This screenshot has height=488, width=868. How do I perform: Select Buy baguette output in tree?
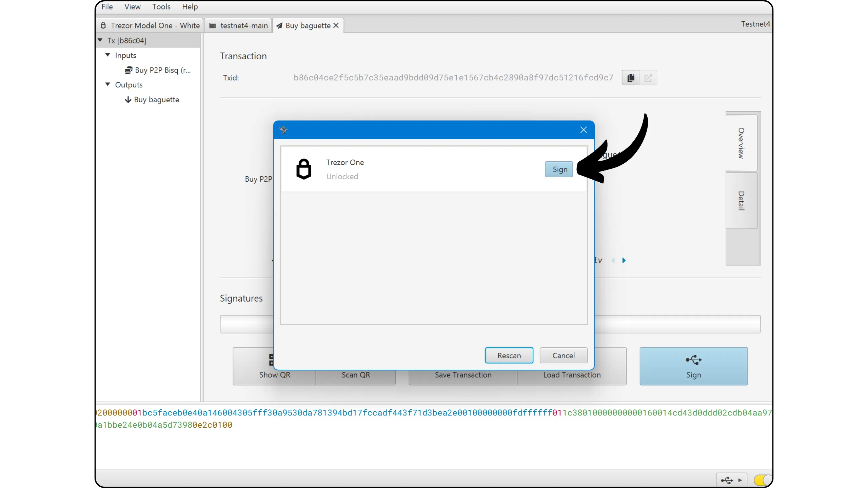tap(156, 100)
